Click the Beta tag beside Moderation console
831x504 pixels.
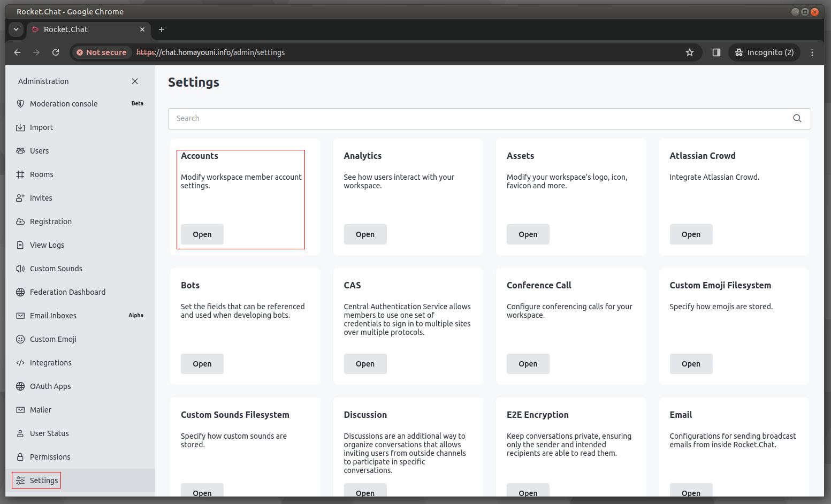(138, 104)
